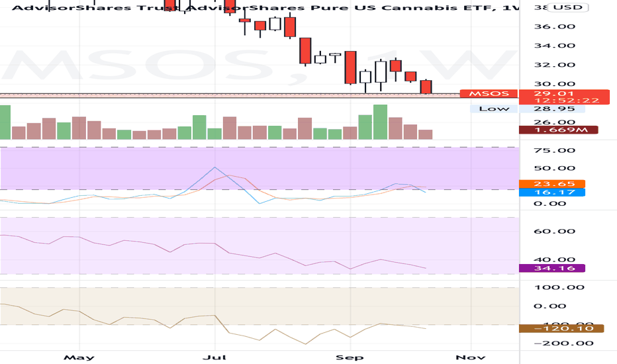617x364 pixels.
Task: Click the 75.00 oscillator axis label
Action: [x=554, y=150]
